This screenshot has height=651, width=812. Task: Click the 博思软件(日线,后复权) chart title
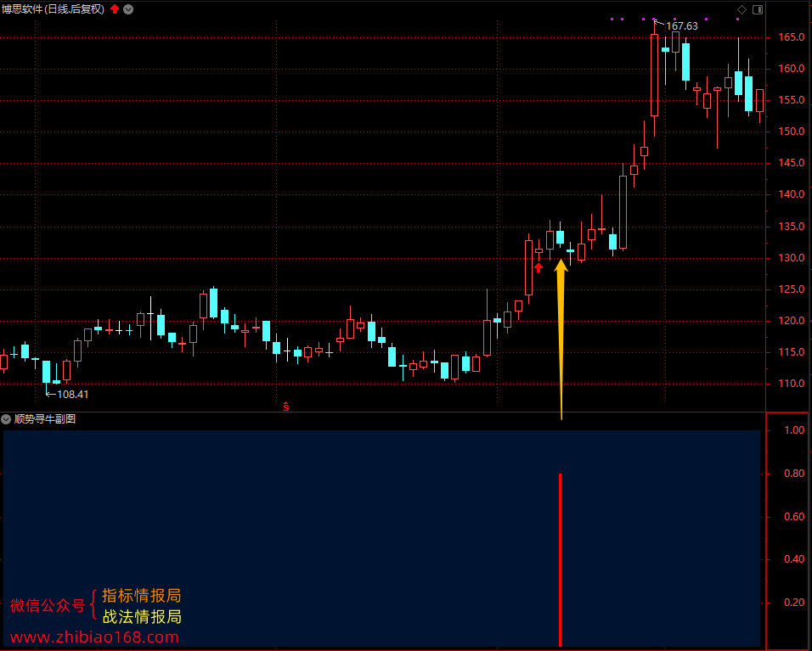tap(53, 8)
